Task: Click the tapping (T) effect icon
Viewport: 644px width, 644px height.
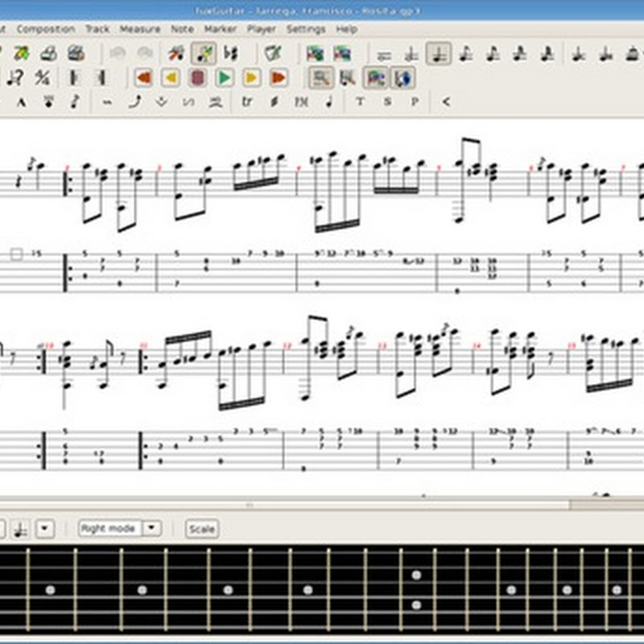Action: [x=360, y=102]
